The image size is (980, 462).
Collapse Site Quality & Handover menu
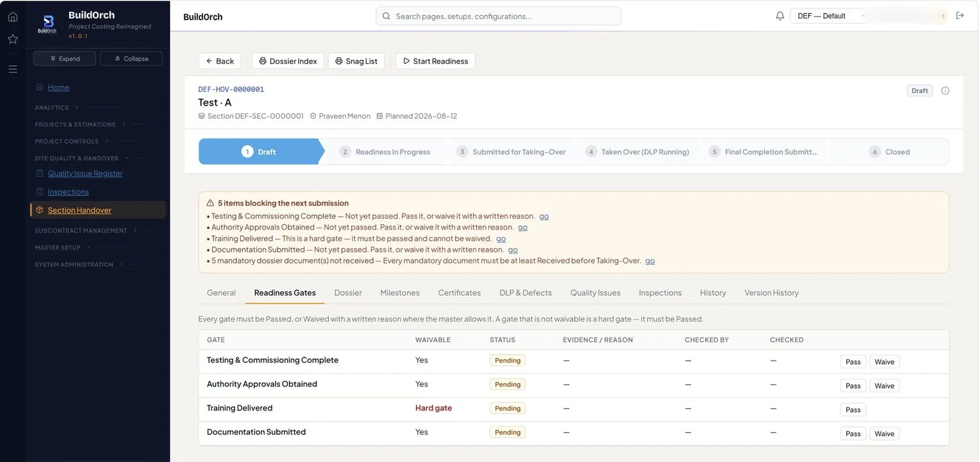tap(81, 159)
